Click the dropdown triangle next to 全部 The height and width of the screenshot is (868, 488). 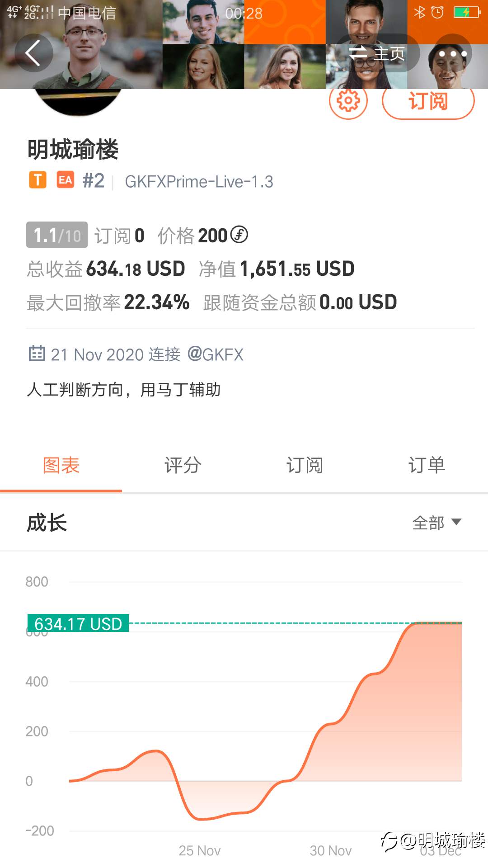[x=456, y=522]
